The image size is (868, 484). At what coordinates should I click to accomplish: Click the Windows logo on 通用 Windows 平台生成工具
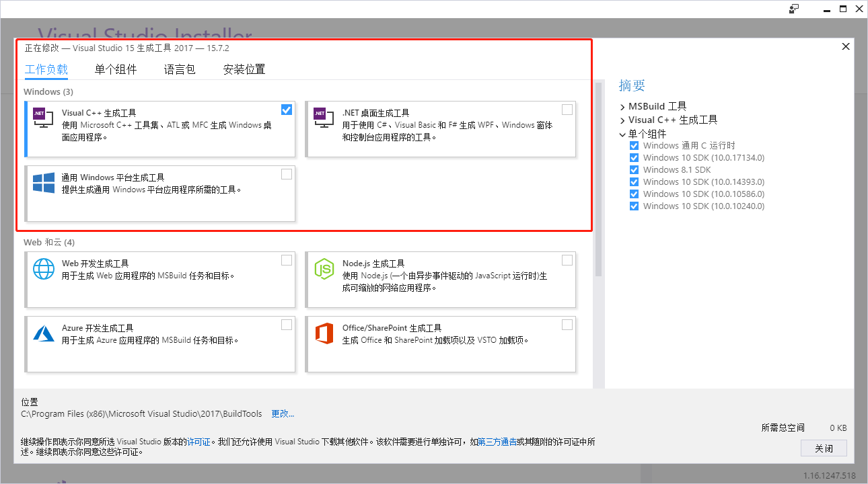(44, 183)
